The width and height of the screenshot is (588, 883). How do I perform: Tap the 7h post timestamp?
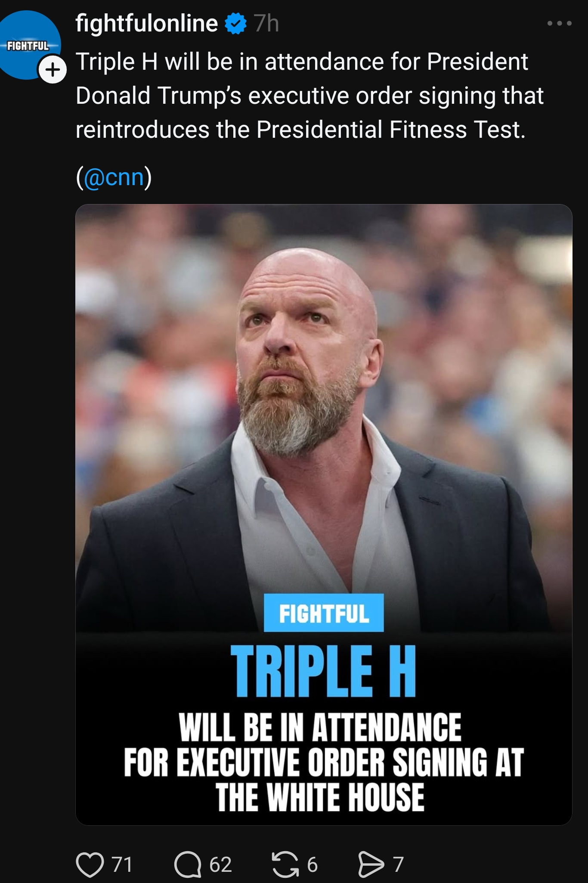(266, 23)
